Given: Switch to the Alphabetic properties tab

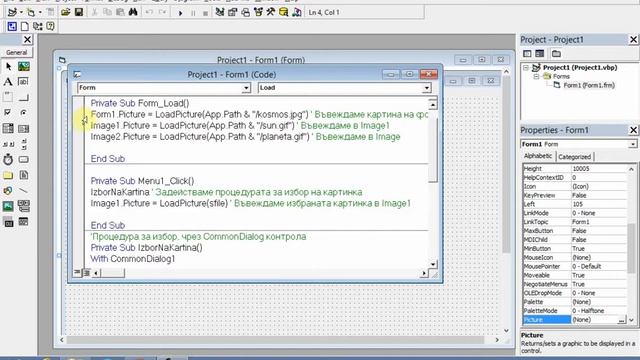Looking at the screenshot, I should tap(538, 156).
